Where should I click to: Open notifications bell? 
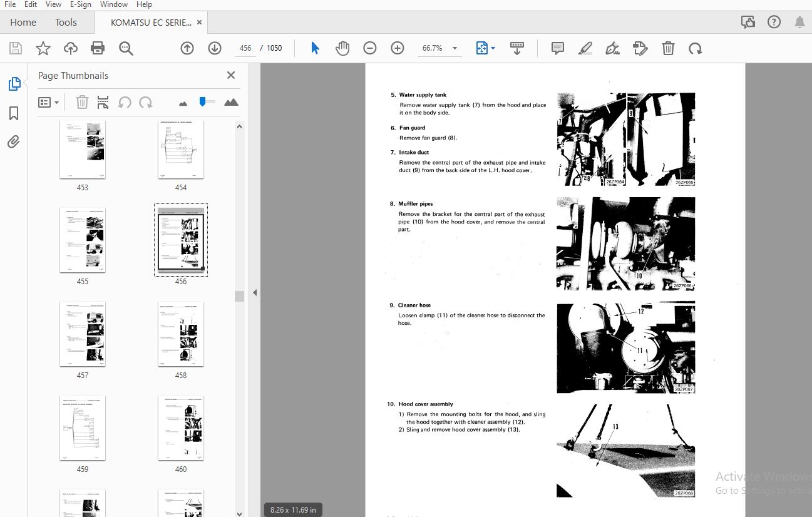pyautogui.click(x=799, y=22)
